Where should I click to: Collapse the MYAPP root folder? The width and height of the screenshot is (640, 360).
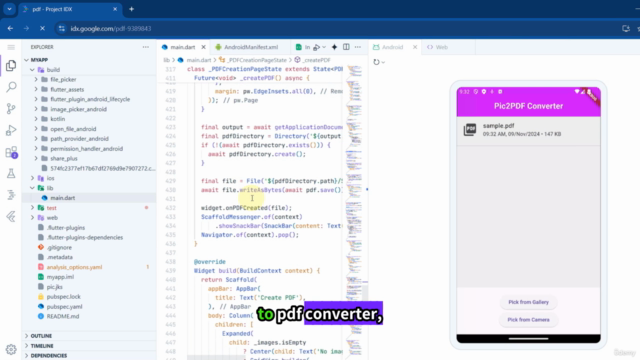coord(27,60)
